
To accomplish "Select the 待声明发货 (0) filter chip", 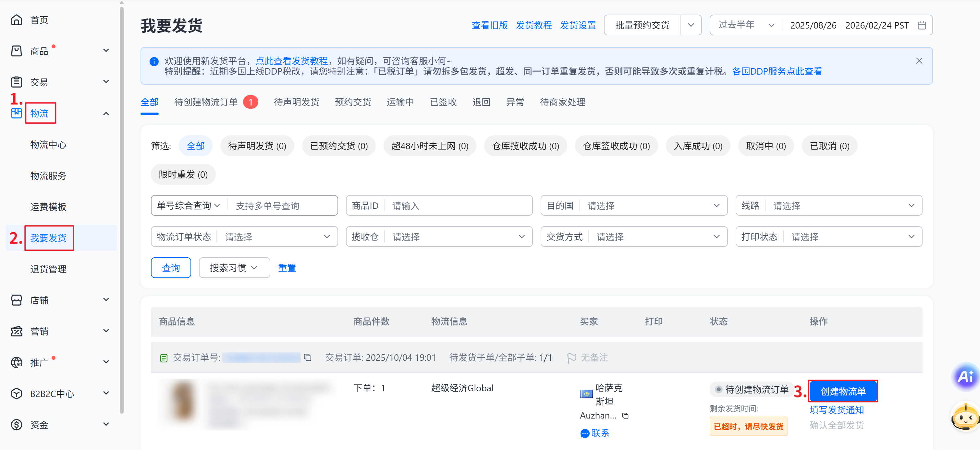I will [x=257, y=146].
